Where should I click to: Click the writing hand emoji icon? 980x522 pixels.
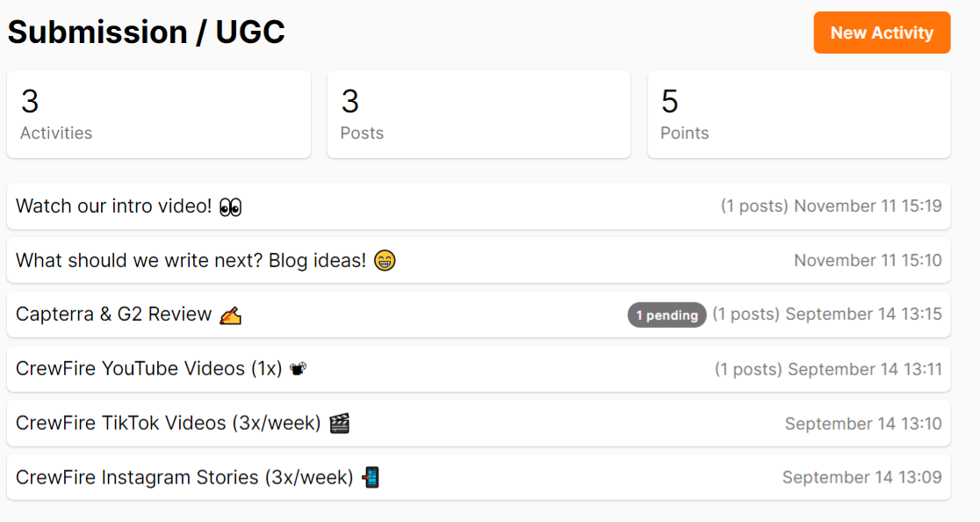click(x=231, y=315)
